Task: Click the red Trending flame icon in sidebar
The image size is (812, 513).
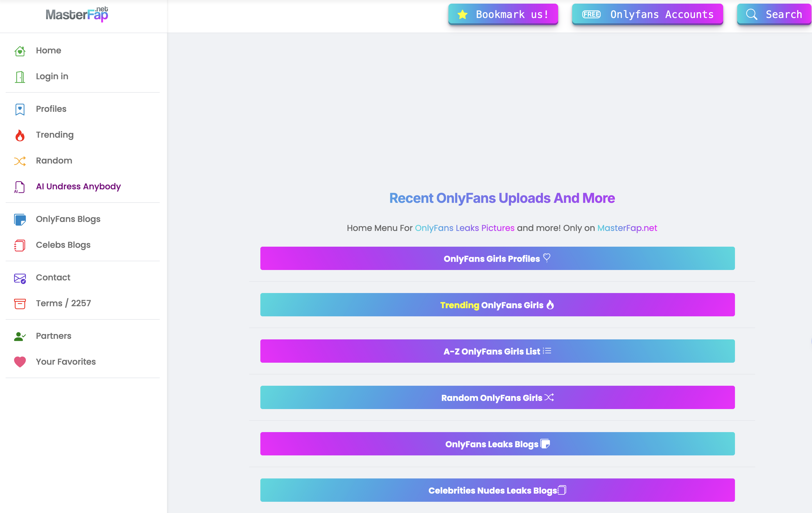Action: click(x=20, y=135)
